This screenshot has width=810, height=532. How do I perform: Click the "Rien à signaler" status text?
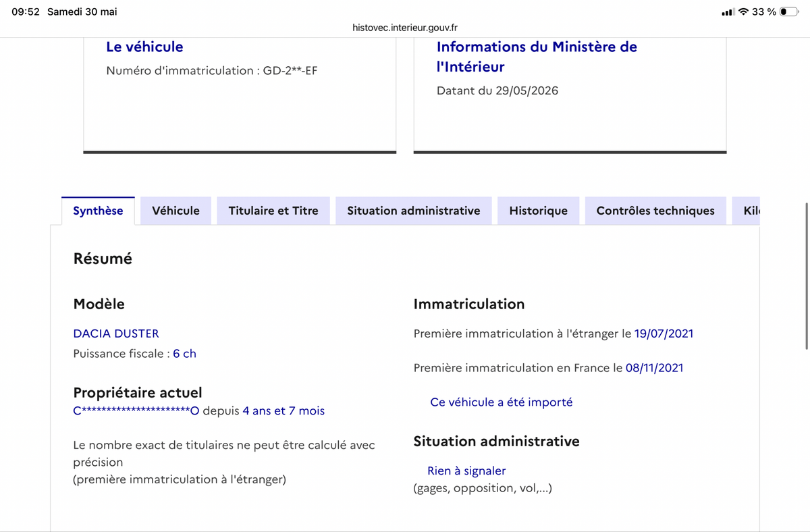(466, 471)
